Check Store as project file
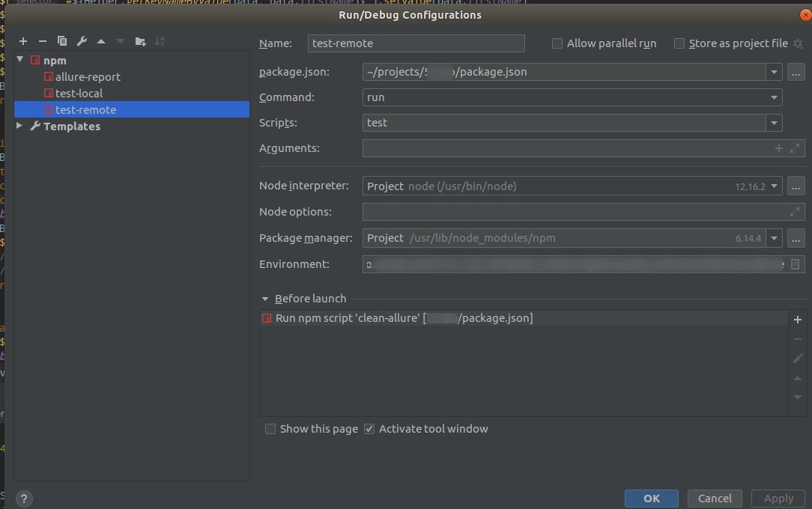812x509 pixels. [x=679, y=43]
